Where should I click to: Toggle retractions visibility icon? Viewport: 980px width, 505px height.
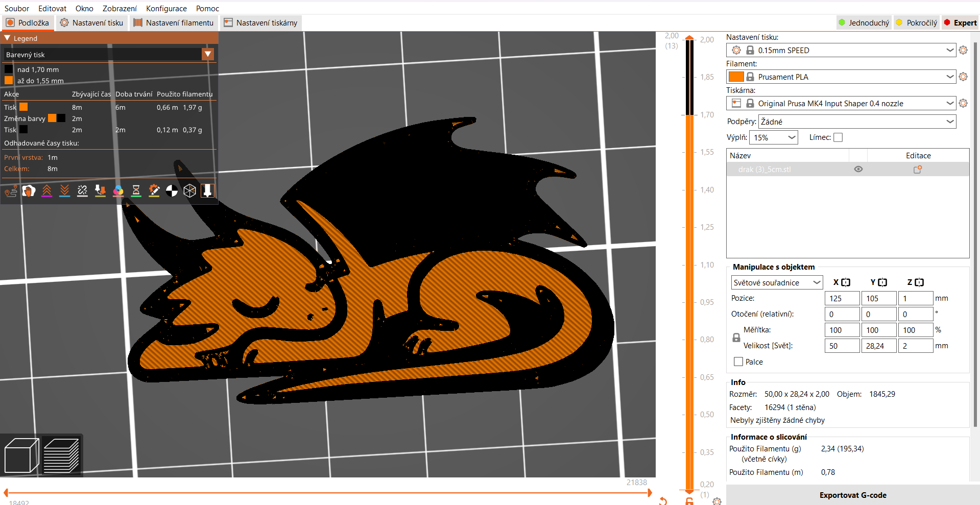pyautogui.click(x=46, y=191)
